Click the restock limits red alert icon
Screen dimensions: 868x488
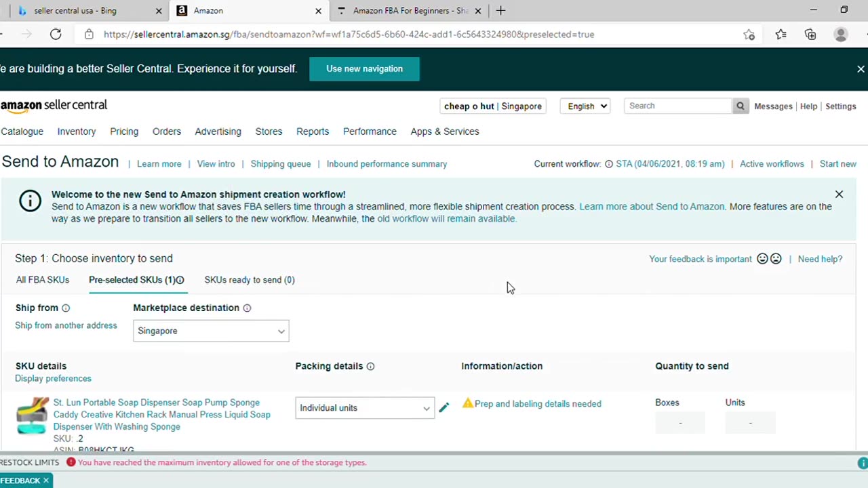point(71,462)
